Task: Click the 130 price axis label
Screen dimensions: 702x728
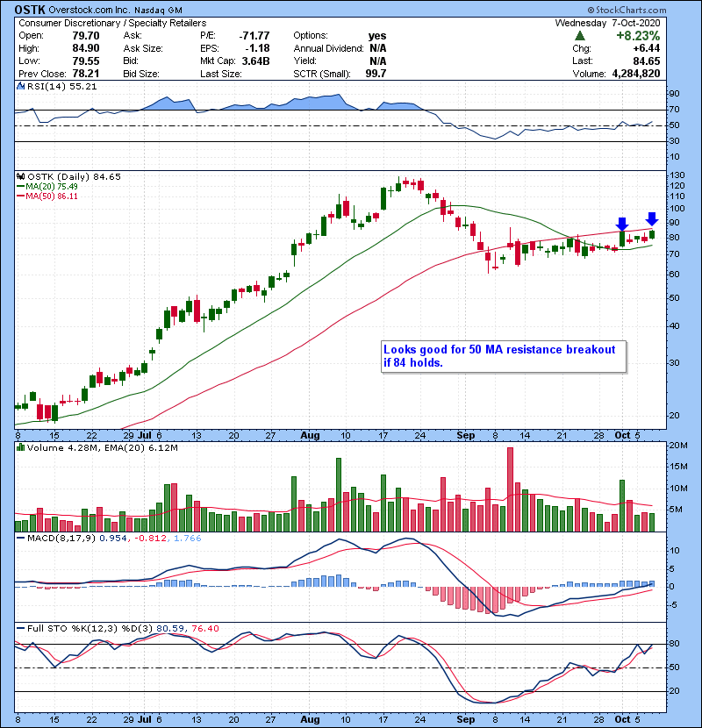Action: click(x=677, y=175)
